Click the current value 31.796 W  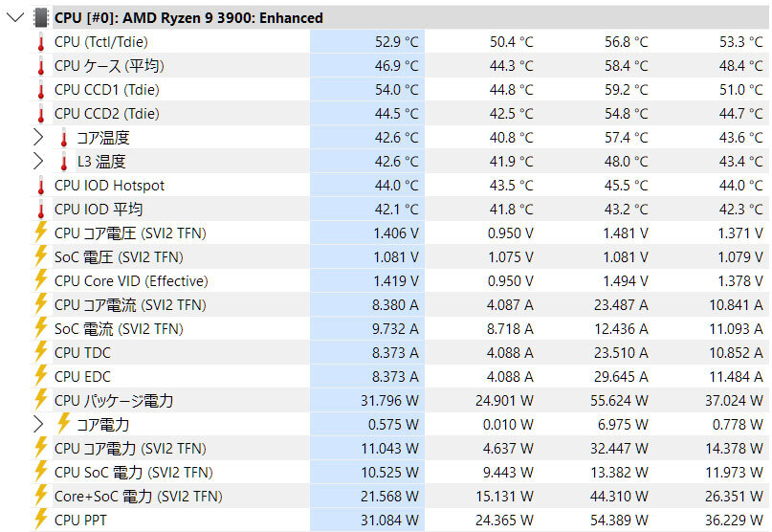pos(389,401)
